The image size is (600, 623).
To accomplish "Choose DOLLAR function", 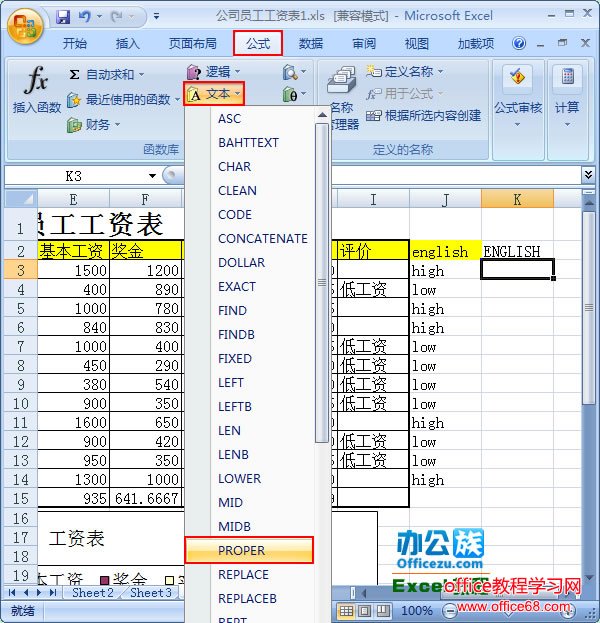I will point(242,263).
